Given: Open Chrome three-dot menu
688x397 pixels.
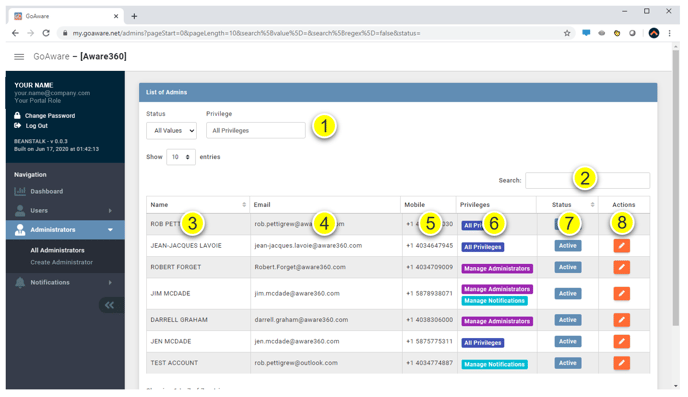Looking at the screenshot, I should pyautogui.click(x=670, y=33).
